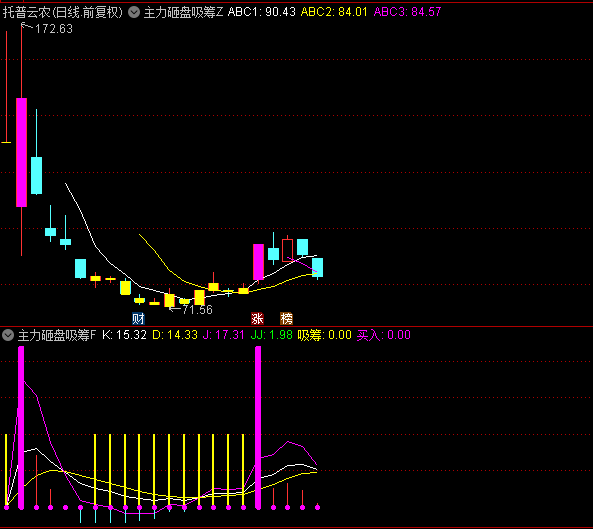Click the sub-indicator name 主力砸盘吸筹F
The height and width of the screenshot is (529, 593).
pos(57,335)
